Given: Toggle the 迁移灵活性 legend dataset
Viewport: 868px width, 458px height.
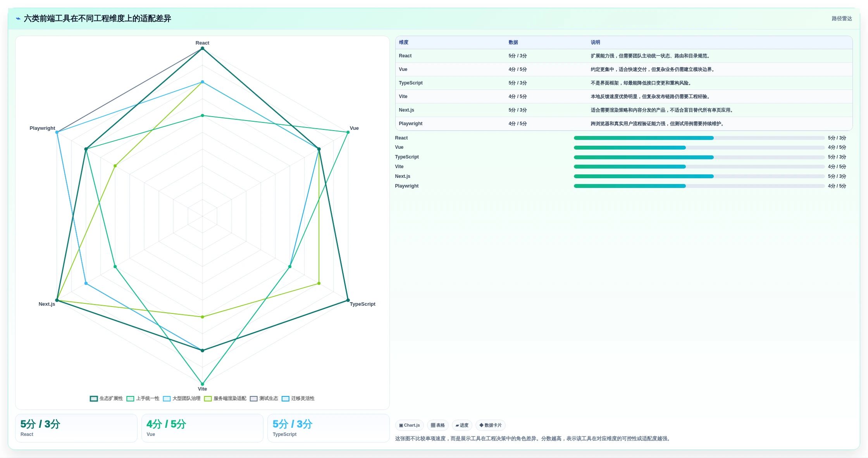Looking at the screenshot, I should (x=298, y=398).
